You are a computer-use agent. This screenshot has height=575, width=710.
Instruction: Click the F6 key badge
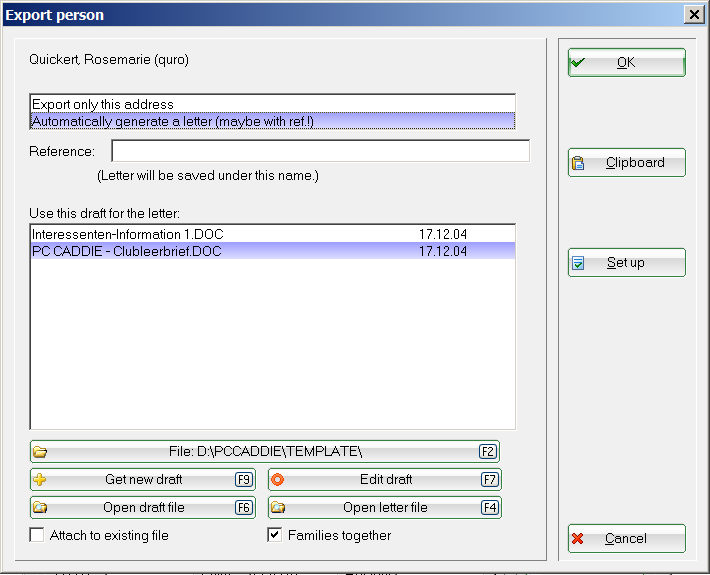pos(244,508)
